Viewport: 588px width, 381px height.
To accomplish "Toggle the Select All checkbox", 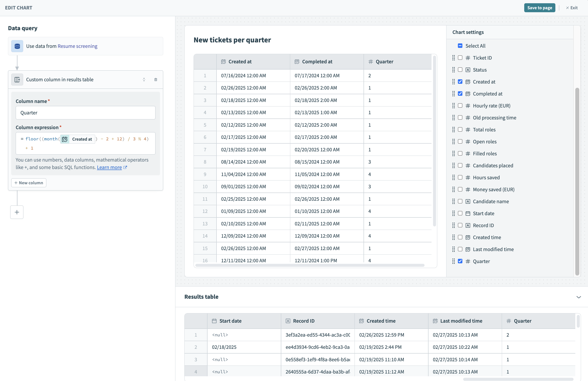I will pos(460,46).
